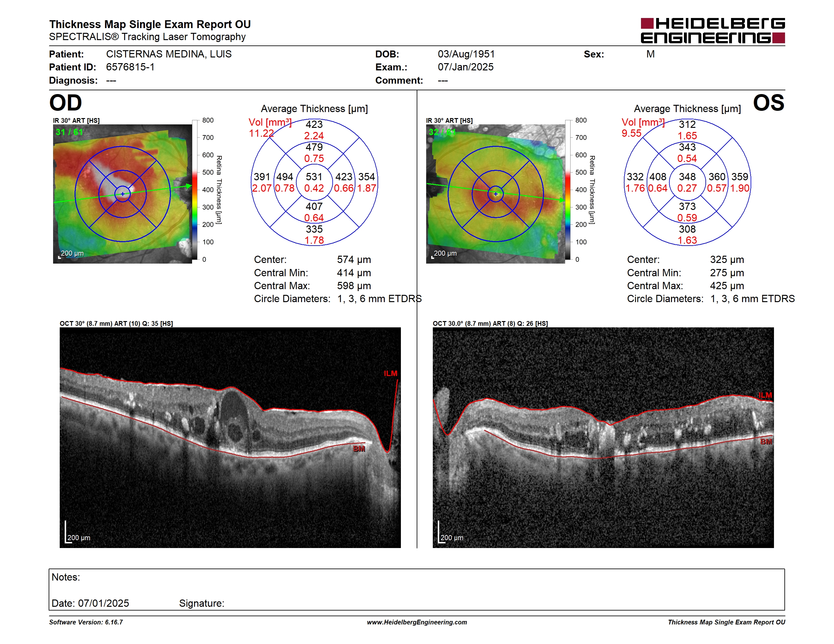Select the OD OCT scan header with Q: 35
The width and height of the screenshot is (834, 644).
click(116, 324)
